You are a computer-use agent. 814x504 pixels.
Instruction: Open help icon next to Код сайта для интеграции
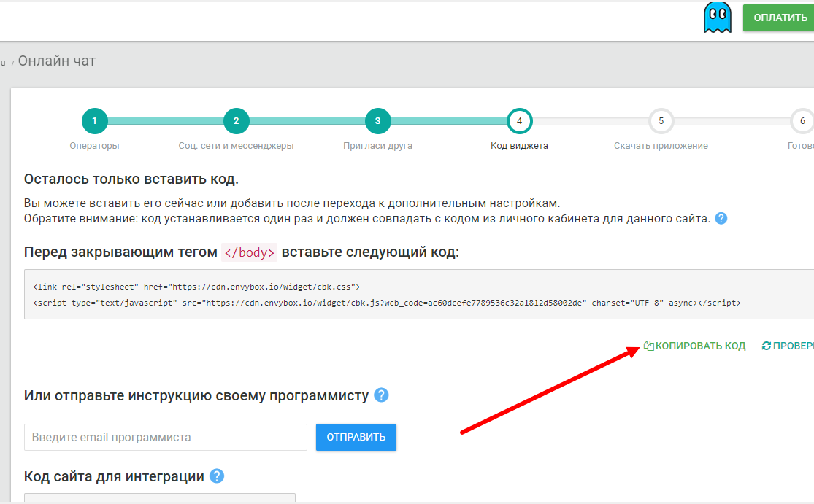point(217,476)
